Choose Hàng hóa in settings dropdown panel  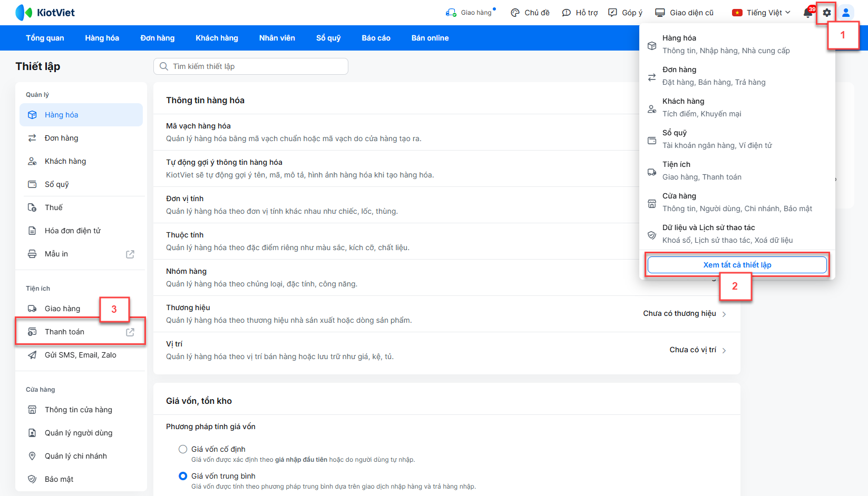tap(737, 44)
